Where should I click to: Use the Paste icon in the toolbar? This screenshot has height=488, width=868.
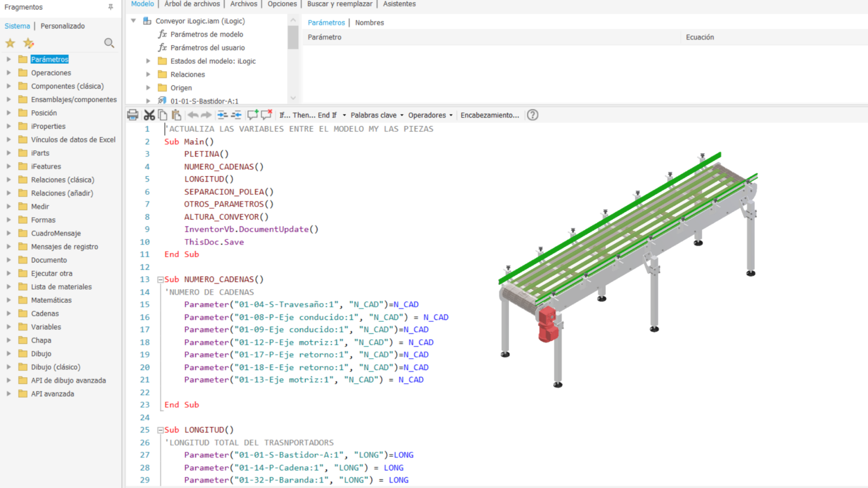[x=176, y=115]
